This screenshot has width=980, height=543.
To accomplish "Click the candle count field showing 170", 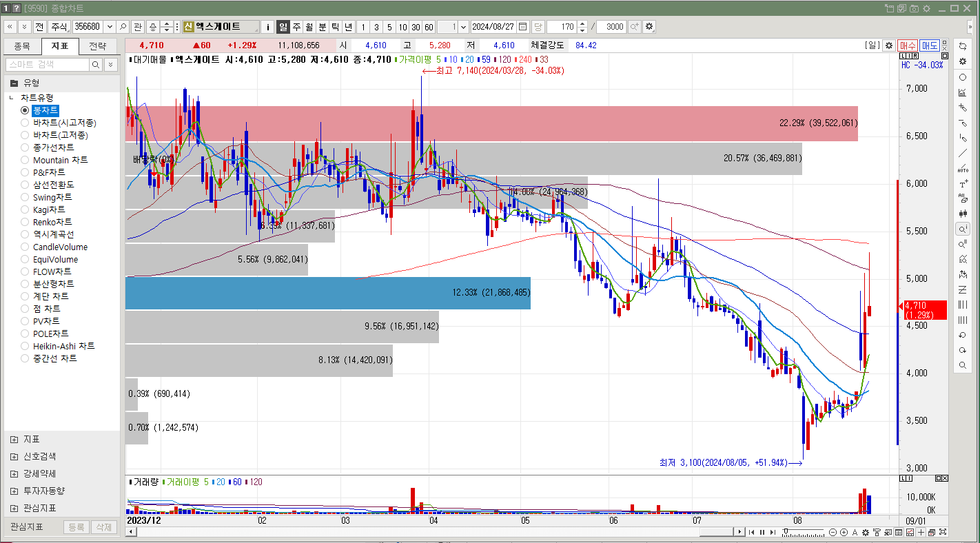I will pyautogui.click(x=561, y=27).
